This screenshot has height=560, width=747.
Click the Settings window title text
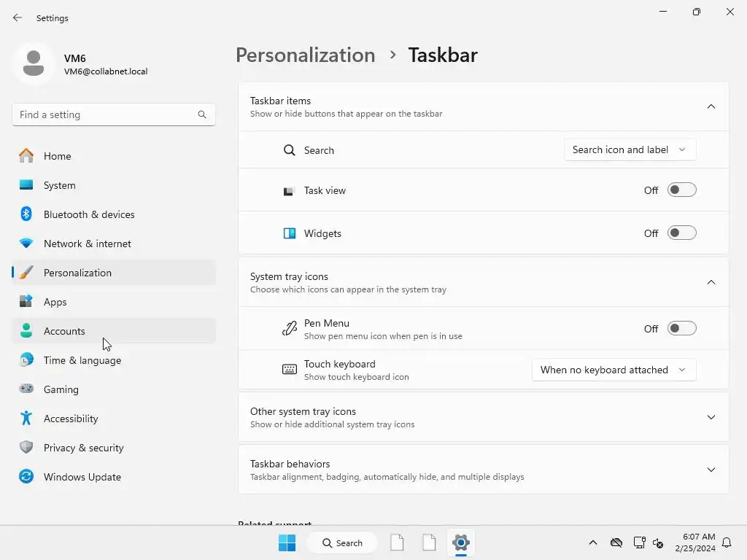click(x=53, y=18)
